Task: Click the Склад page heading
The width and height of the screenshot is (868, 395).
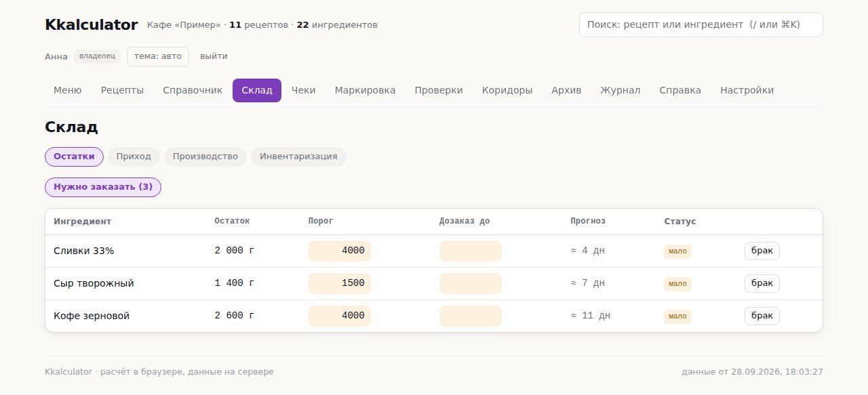Action: coord(71,127)
